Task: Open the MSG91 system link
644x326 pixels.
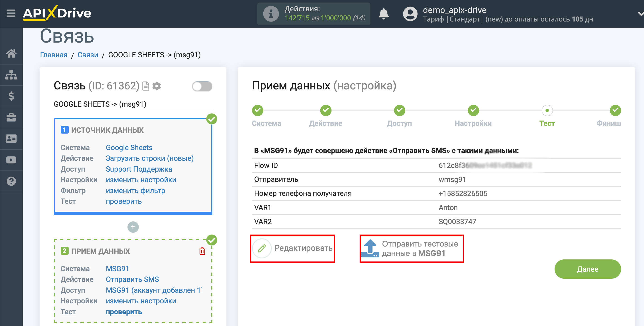Action: pos(117,268)
